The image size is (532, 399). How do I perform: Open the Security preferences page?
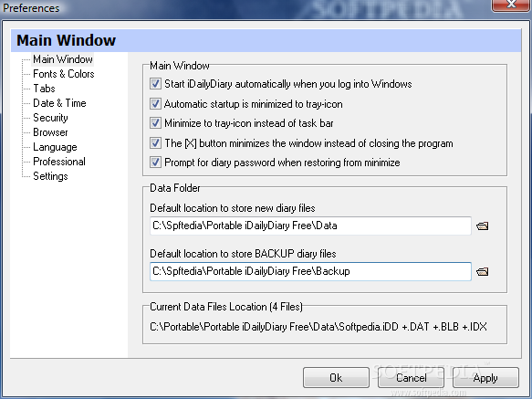[50, 118]
